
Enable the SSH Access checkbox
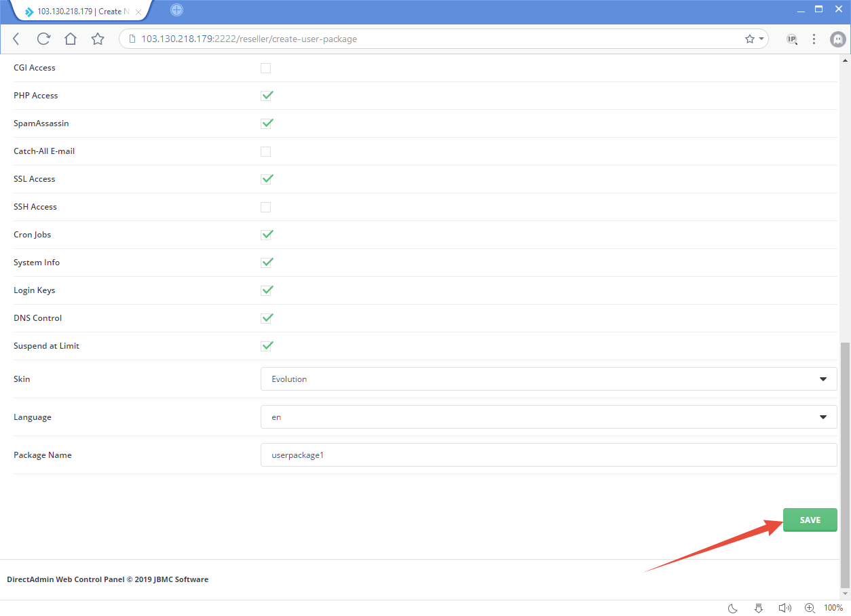266,207
